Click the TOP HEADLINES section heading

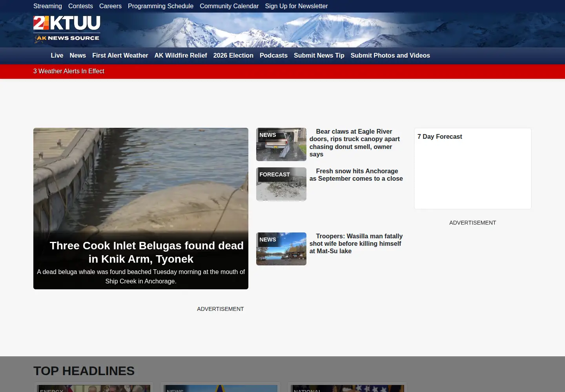pyautogui.click(x=84, y=371)
